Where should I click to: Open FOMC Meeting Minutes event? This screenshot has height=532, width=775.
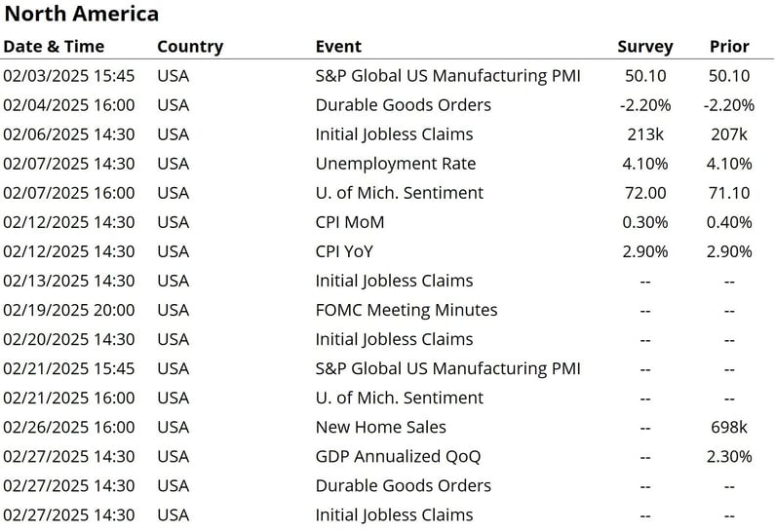click(407, 310)
